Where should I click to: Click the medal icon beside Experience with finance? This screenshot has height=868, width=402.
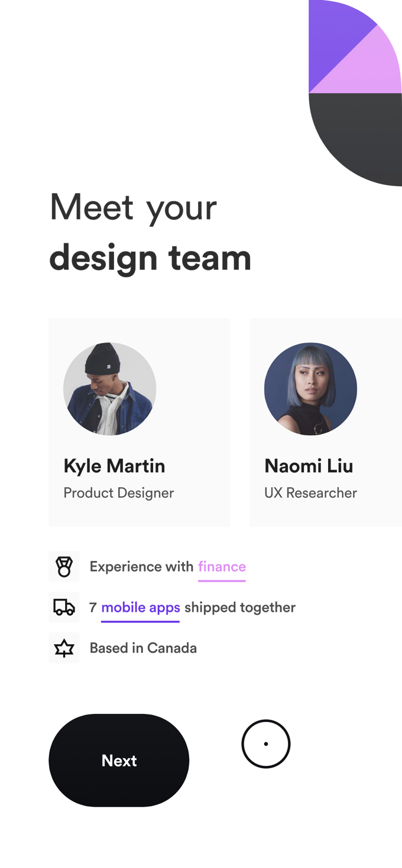click(x=64, y=566)
